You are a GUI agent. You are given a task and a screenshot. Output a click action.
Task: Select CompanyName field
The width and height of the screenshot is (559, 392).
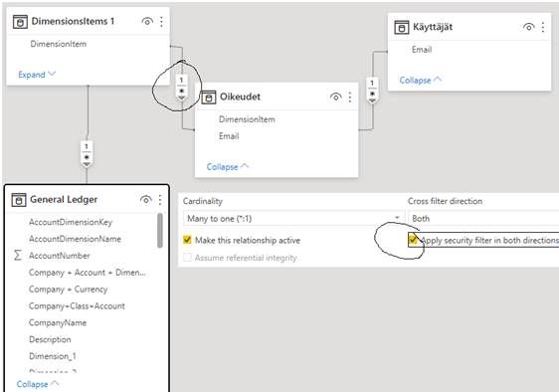(x=58, y=322)
